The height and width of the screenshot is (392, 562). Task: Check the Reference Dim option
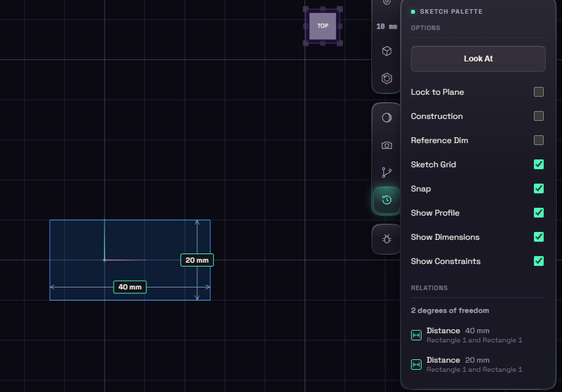click(x=538, y=140)
